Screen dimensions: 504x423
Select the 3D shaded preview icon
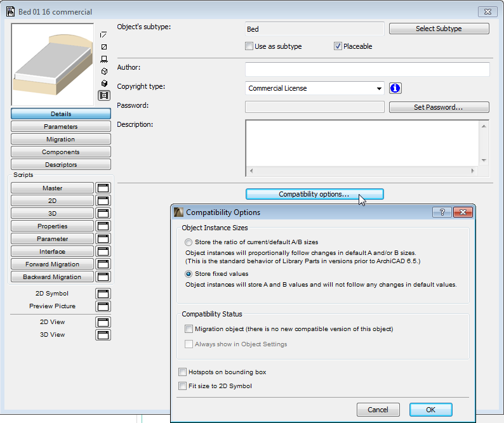pos(104,84)
